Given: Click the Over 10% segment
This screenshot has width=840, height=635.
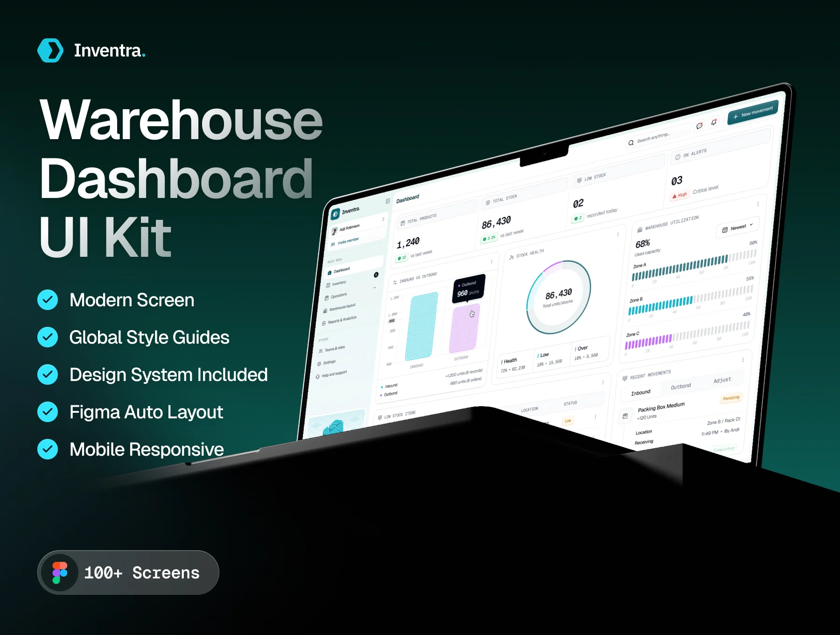Looking at the screenshot, I should click(x=590, y=351).
